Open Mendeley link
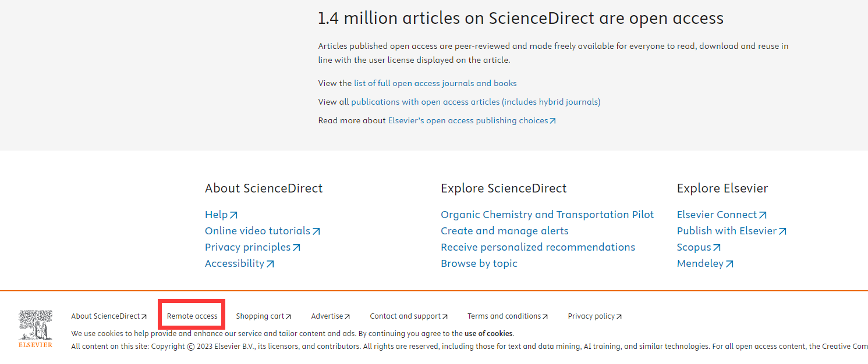This screenshot has height=364, width=868. click(704, 263)
